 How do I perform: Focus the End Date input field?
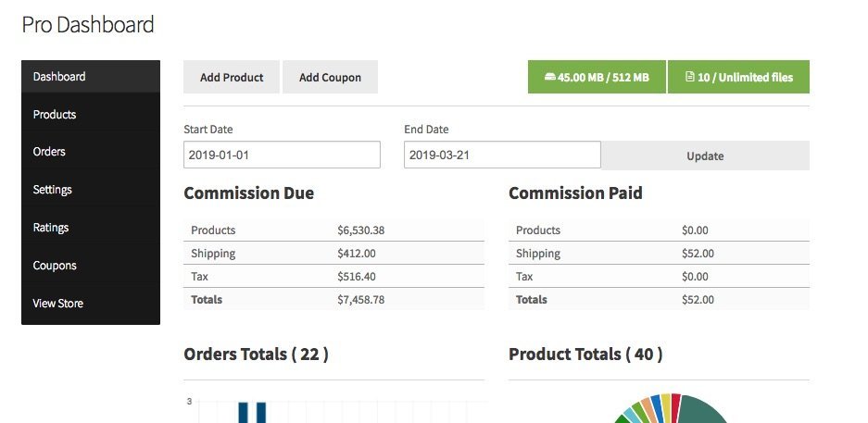pyautogui.click(x=502, y=155)
